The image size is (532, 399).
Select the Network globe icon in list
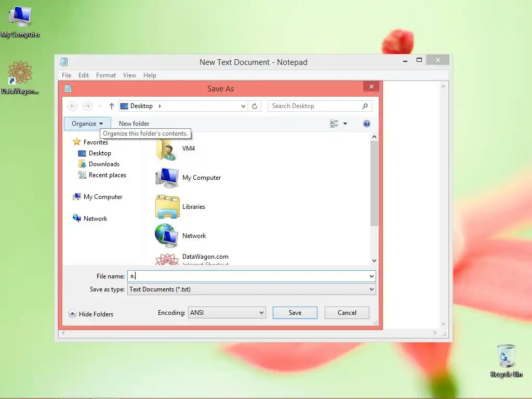tap(167, 235)
